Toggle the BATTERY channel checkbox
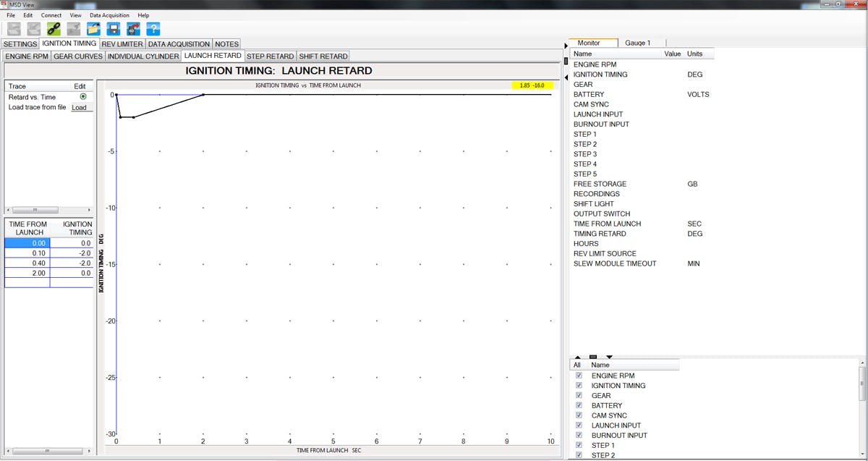Screen dimensions: 868x461 579,405
